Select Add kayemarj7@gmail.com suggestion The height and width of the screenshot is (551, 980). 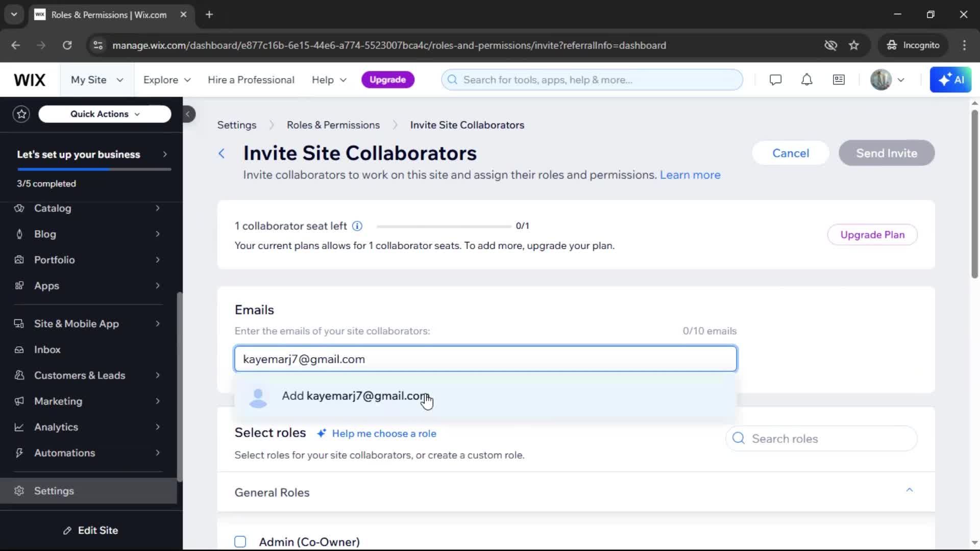click(x=485, y=396)
